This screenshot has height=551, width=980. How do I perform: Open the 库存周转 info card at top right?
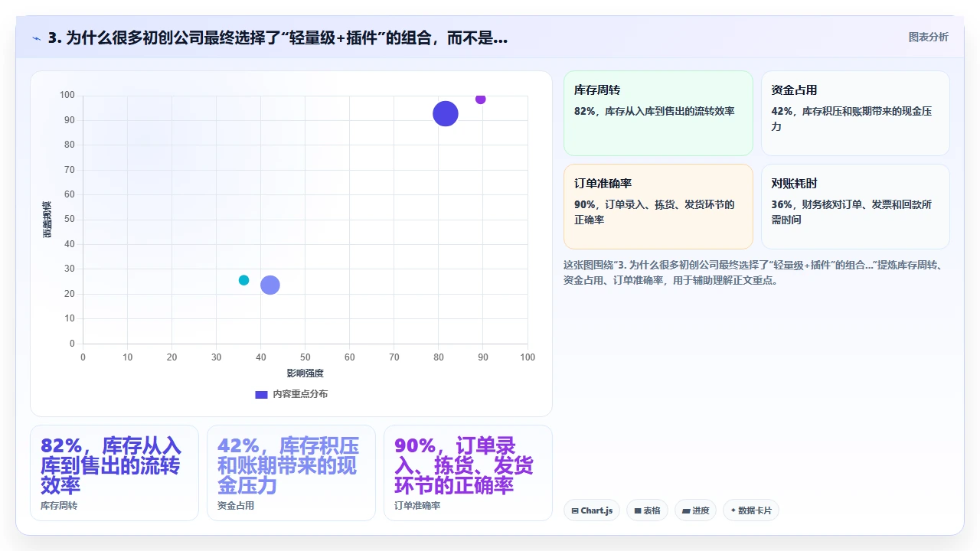[658, 113]
